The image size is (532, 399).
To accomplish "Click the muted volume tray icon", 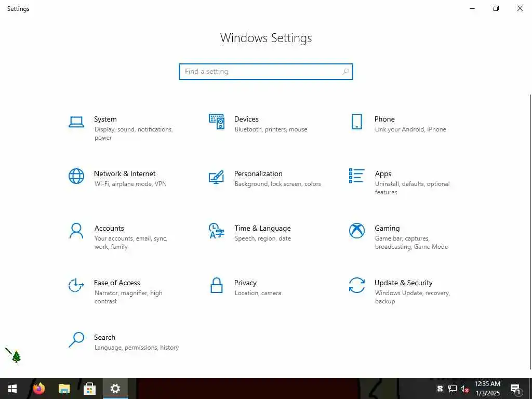I will 464,389.
